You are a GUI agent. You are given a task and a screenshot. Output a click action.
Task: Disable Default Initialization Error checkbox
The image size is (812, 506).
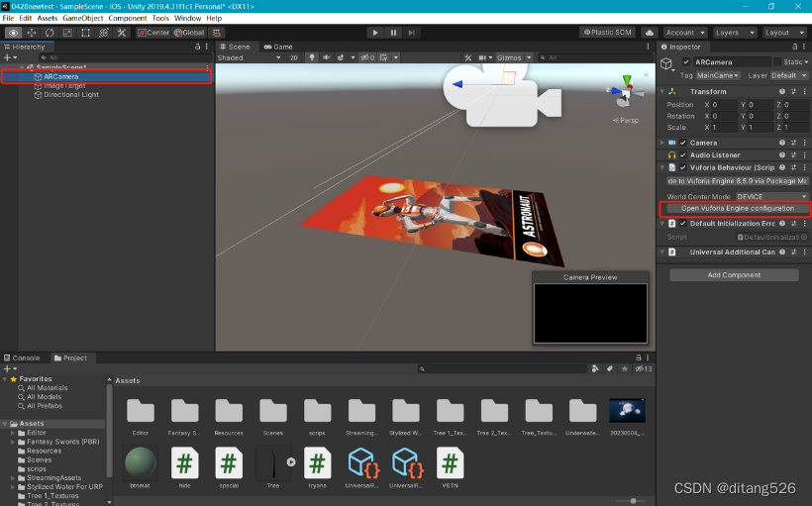pos(683,223)
